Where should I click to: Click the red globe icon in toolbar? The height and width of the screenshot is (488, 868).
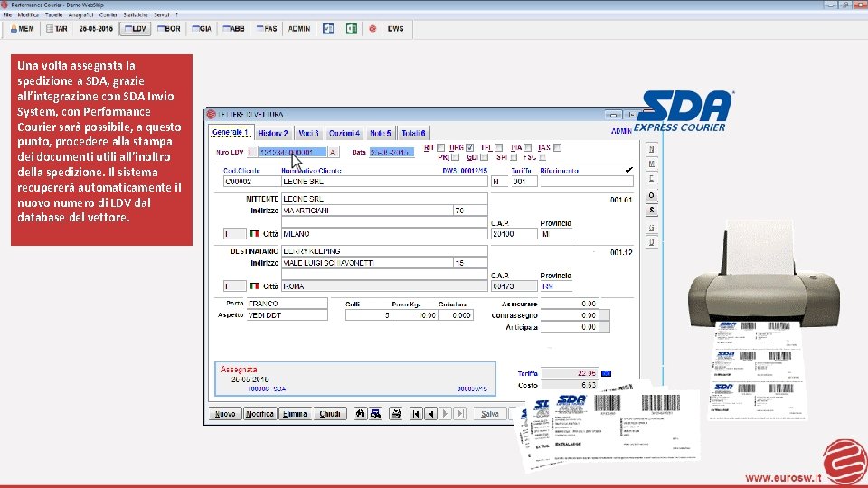(x=373, y=29)
